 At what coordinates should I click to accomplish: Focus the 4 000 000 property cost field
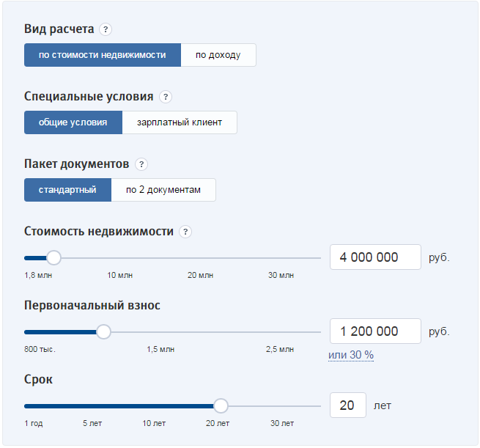375,257
